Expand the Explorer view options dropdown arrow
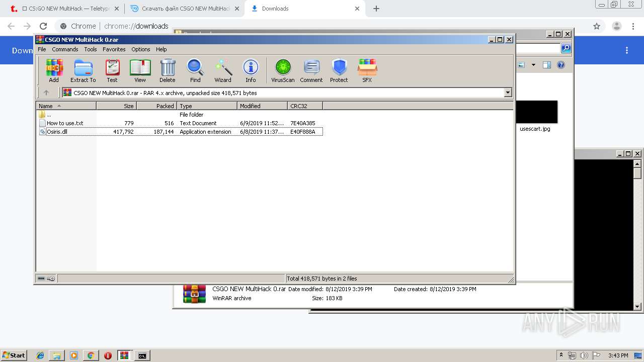 point(533,65)
